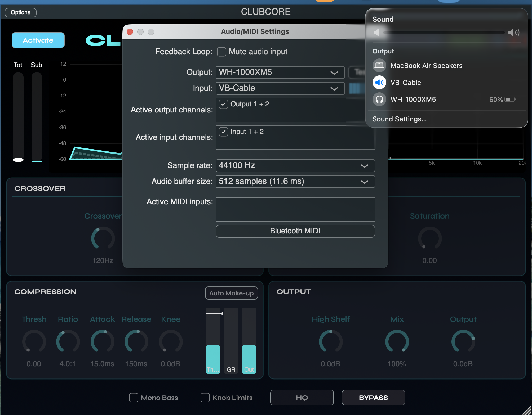Open Sound Settings from the menu
This screenshot has height=415, width=532.
point(399,119)
